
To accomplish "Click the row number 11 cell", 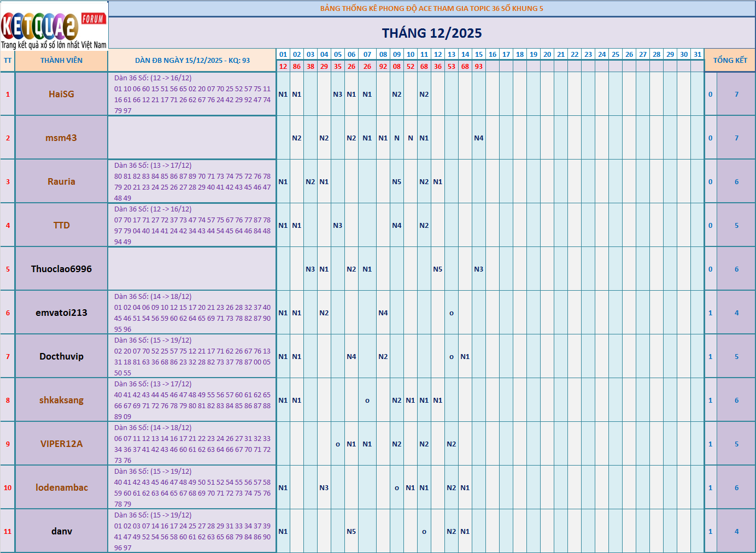I will coord(8,531).
